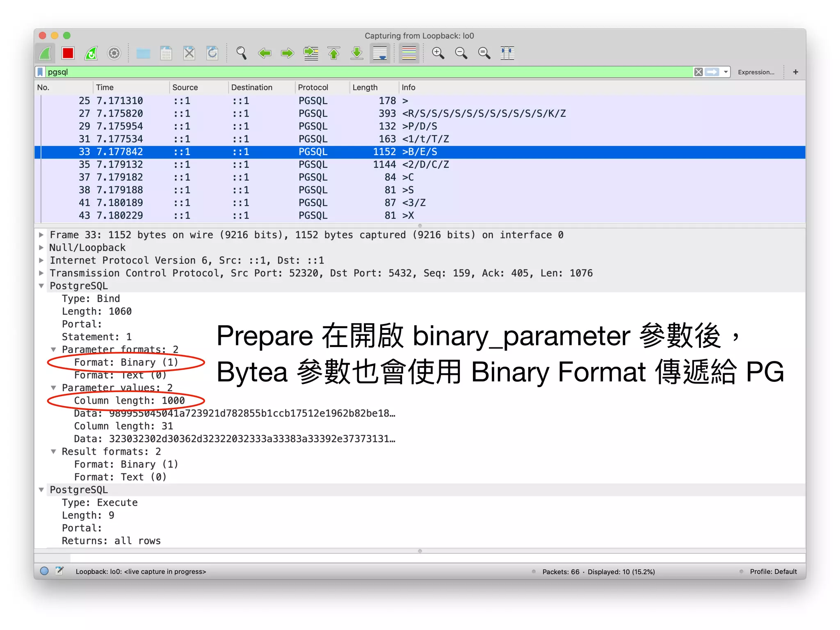Select the Statement: 1 field

pyautogui.click(x=97, y=337)
